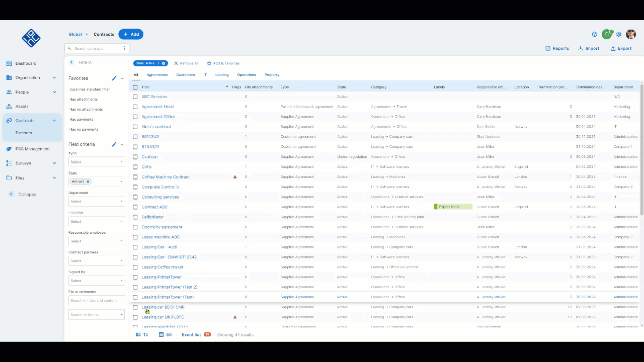Toggle the select-all checkbox in the header

pos(135,87)
